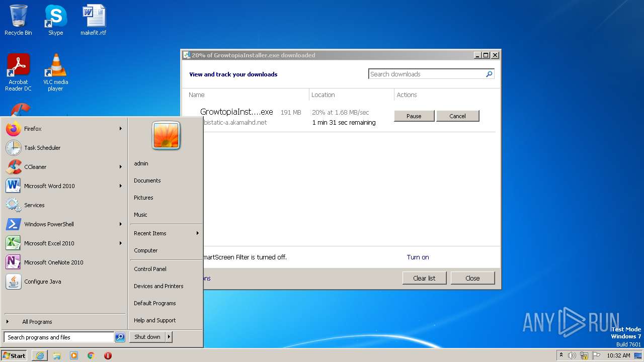
Task: Open Windows Explorer from the taskbar
Action: tap(57, 355)
